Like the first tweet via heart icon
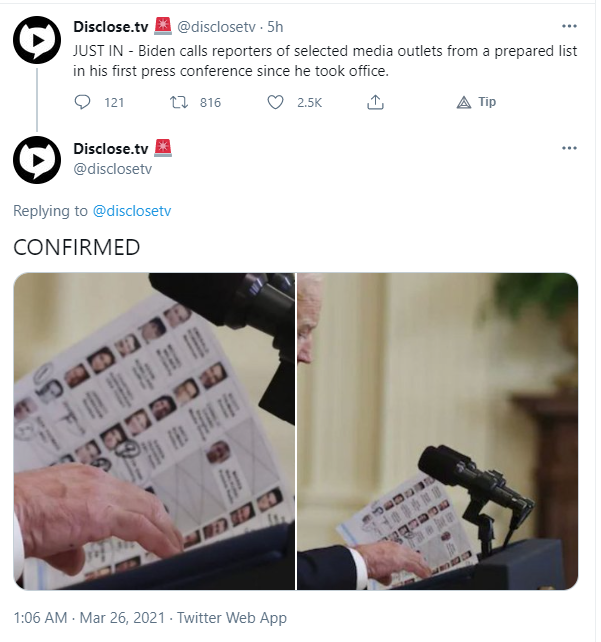This screenshot has width=601, height=642. 275,102
